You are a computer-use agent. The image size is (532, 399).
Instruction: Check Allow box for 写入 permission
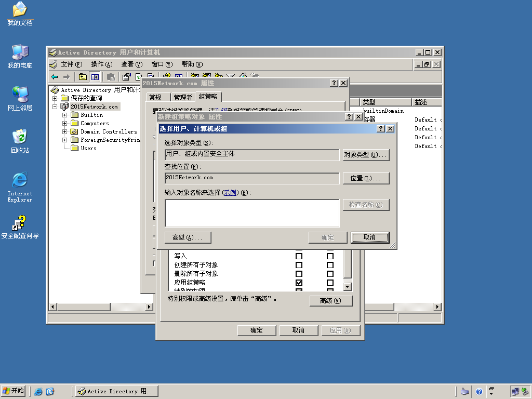299,256
